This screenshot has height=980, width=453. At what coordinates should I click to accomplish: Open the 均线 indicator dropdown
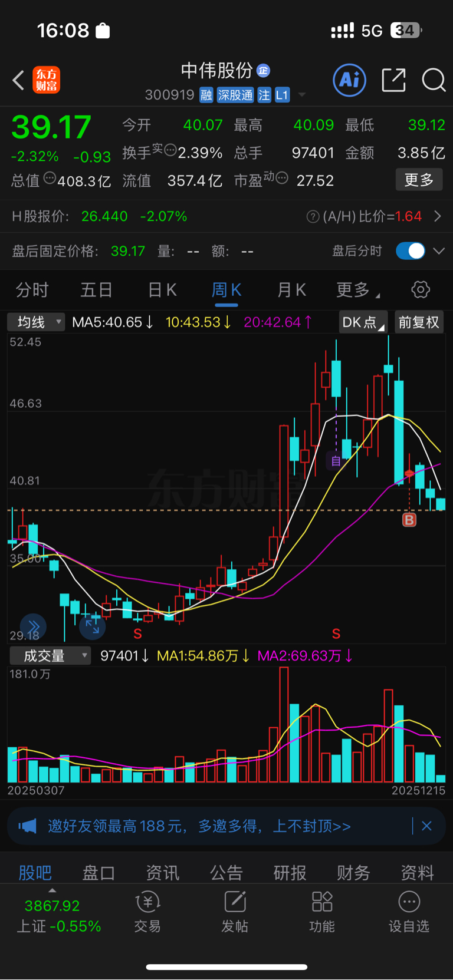tap(36, 322)
